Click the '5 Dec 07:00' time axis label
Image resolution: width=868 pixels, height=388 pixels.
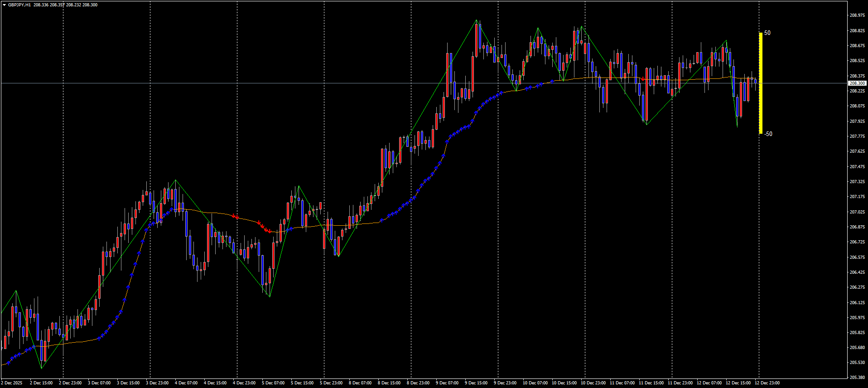pos(273,383)
